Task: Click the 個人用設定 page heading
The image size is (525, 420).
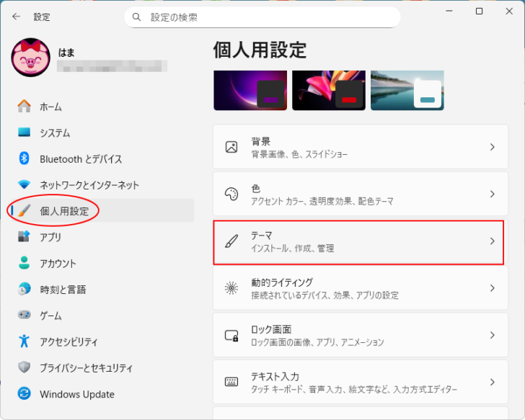Action: (x=260, y=50)
